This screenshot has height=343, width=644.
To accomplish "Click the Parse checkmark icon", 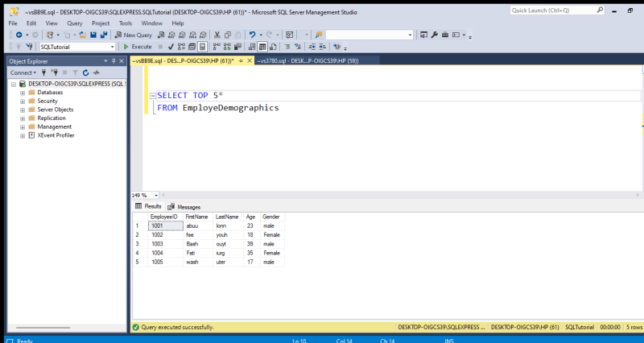I will (x=171, y=47).
